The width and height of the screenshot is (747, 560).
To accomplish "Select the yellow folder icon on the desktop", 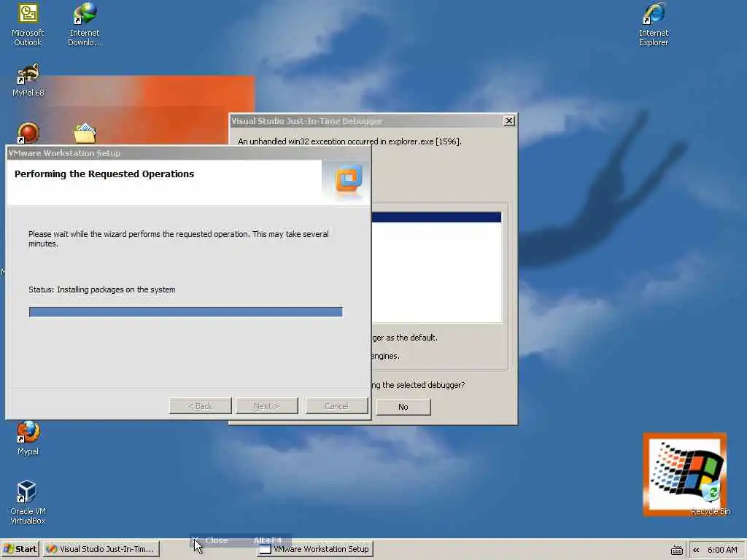I will tap(85, 133).
